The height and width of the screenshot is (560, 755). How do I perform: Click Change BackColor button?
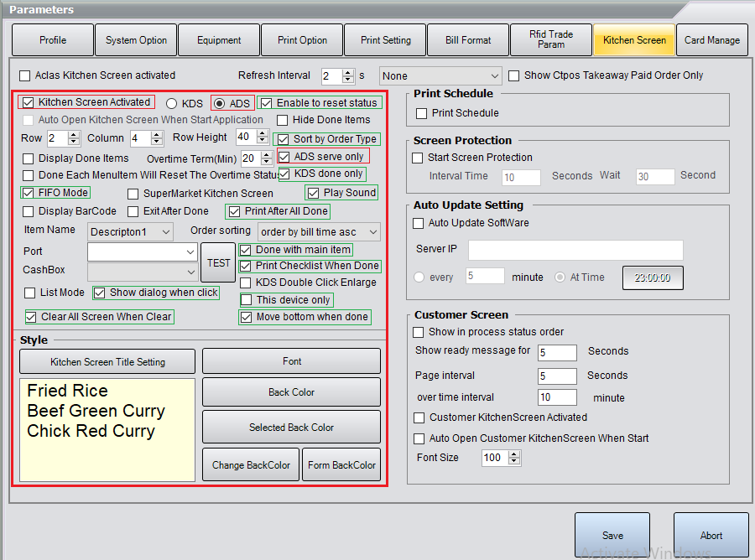(x=251, y=464)
